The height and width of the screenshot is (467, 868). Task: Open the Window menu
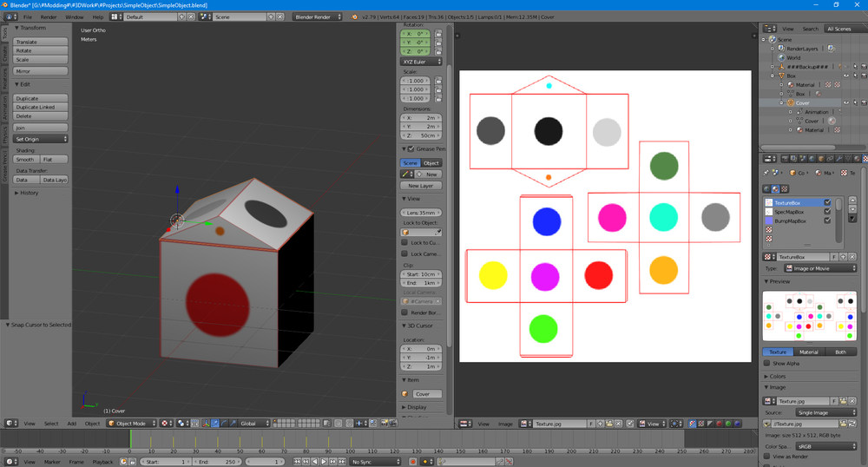point(74,17)
